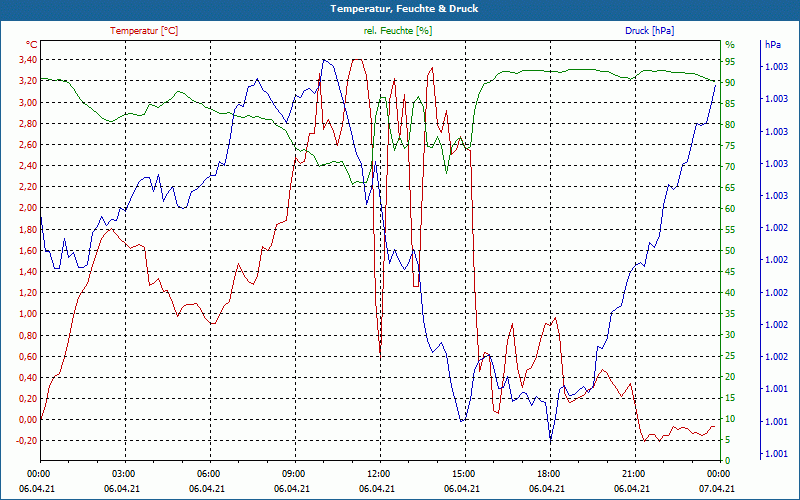
Task: Click the 2,20 temperature axis value
Action: [x=28, y=187]
